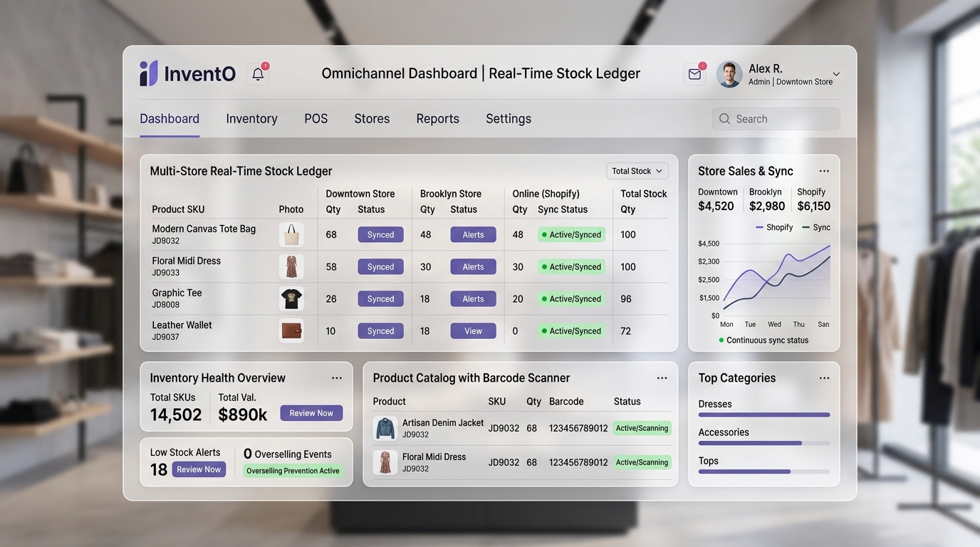Screen dimensions: 980x547
Task: Open the mail inbox icon
Action: pos(694,74)
